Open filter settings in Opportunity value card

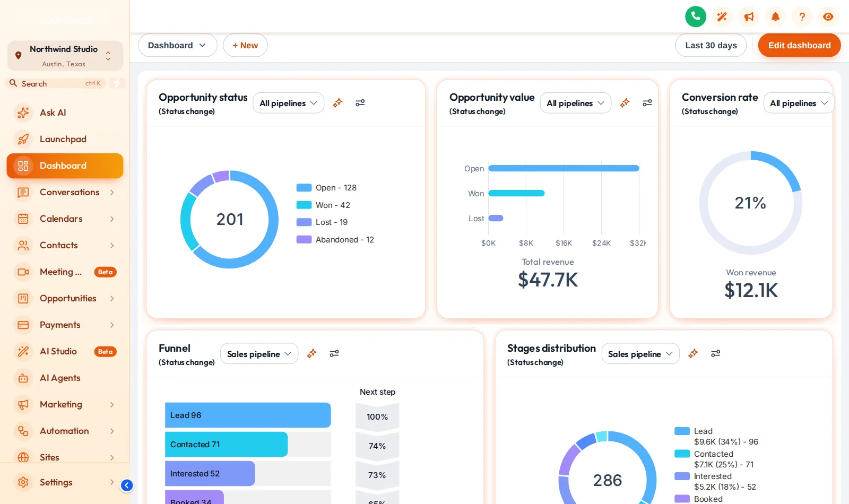click(x=647, y=103)
